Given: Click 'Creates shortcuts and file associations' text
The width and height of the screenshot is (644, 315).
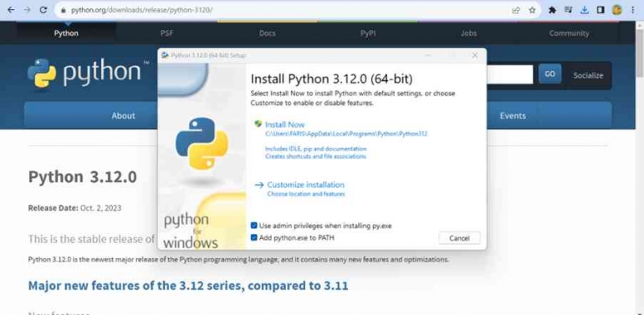Looking at the screenshot, I should tap(315, 156).
